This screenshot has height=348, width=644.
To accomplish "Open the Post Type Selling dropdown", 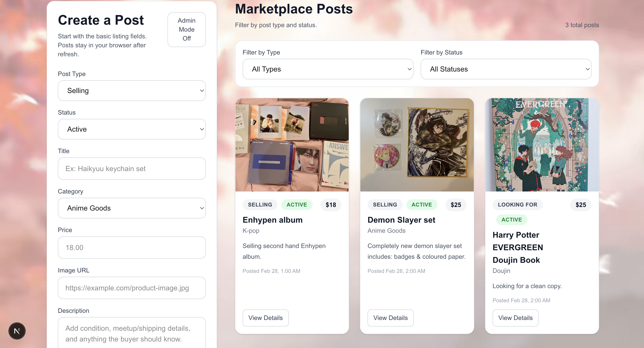I will (x=132, y=91).
